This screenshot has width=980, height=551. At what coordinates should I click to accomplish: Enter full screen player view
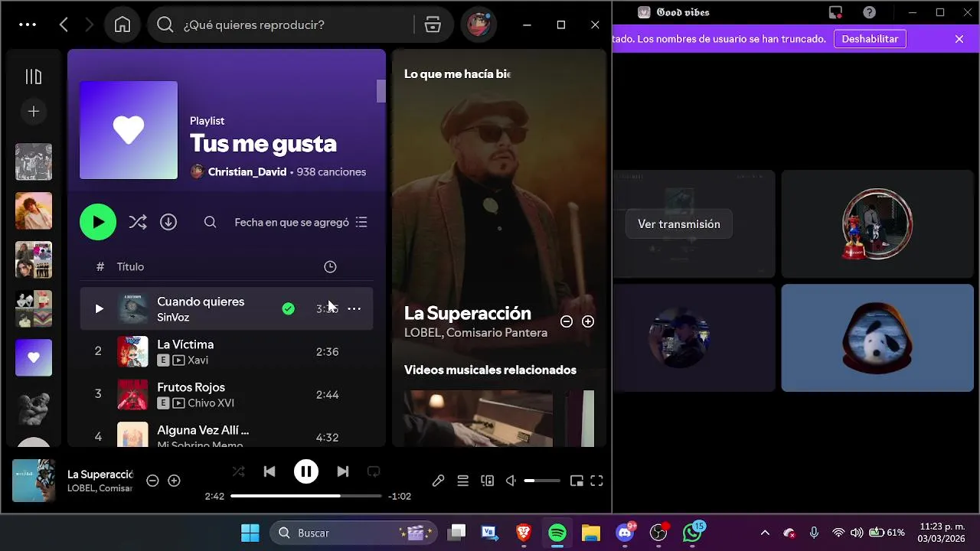point(597,481)
